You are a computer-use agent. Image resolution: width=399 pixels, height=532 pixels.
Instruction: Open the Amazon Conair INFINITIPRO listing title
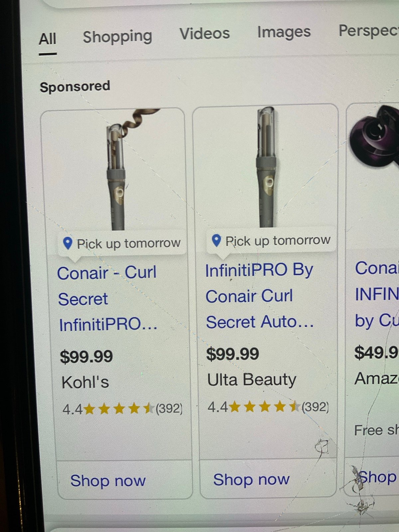pos(377,294)
